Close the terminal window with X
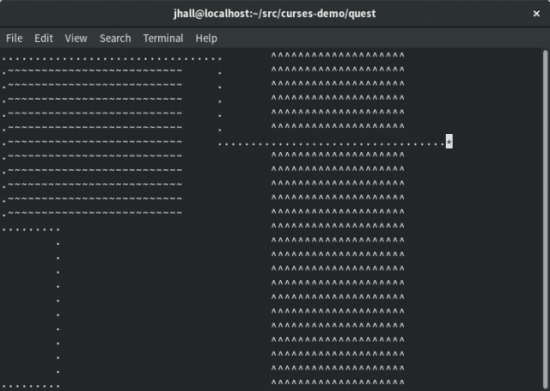 pyautogui.click(x=536, y=13)
